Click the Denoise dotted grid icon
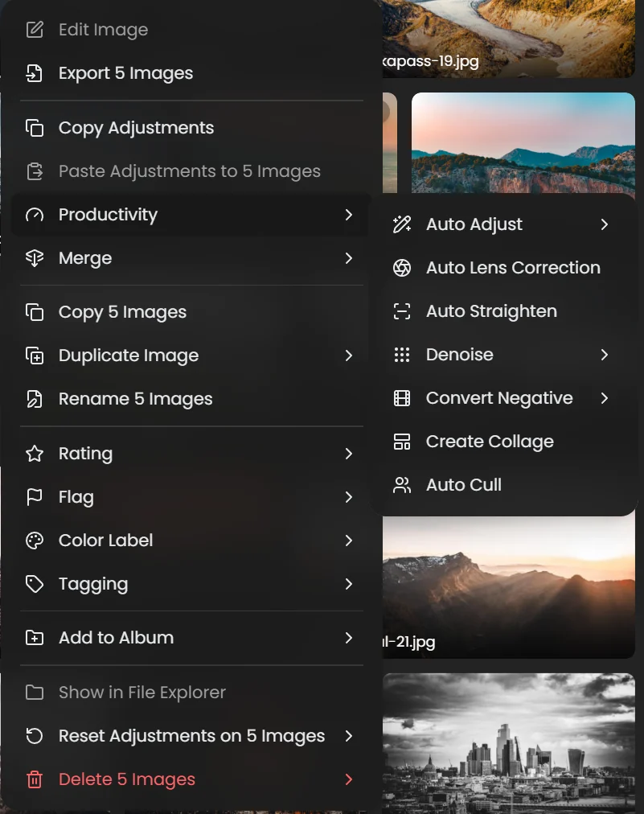 tap(402, 355)
